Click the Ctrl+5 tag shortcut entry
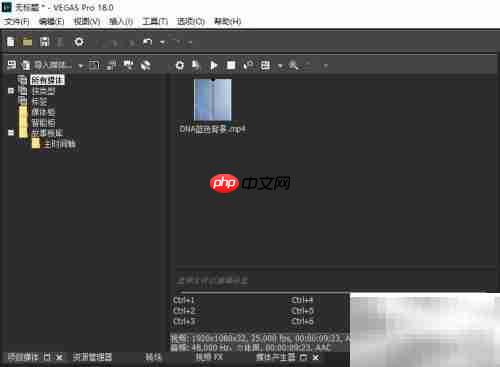 (x=302, y=311)
